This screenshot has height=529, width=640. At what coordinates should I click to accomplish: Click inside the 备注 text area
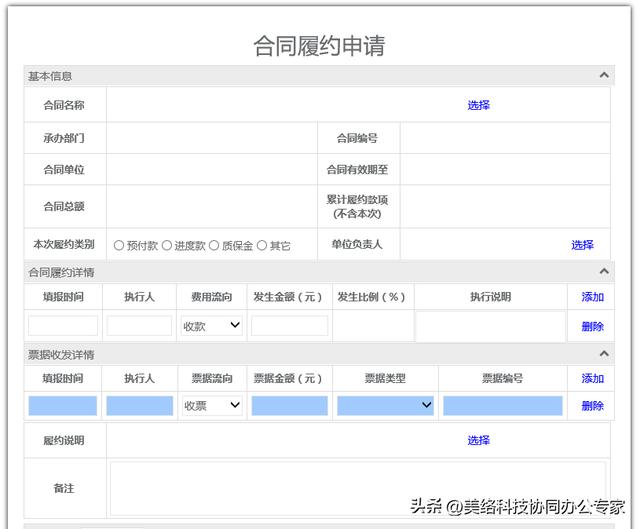[358, 489]
